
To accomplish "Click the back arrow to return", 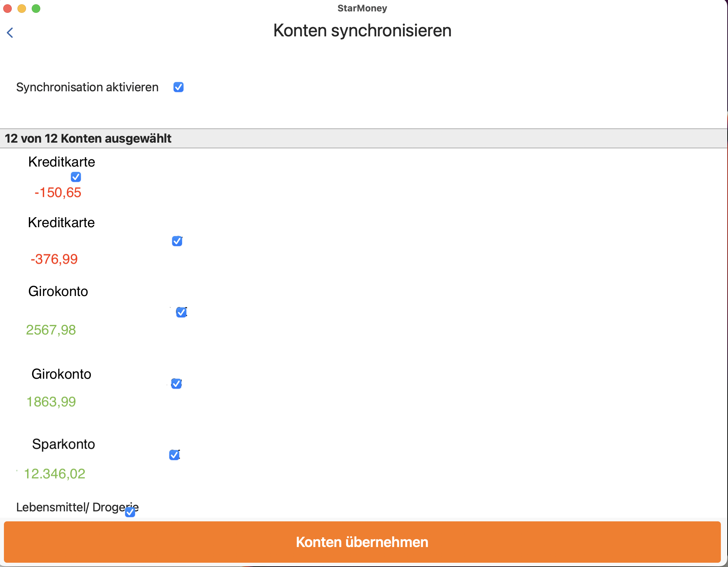I will click(10, 33).
